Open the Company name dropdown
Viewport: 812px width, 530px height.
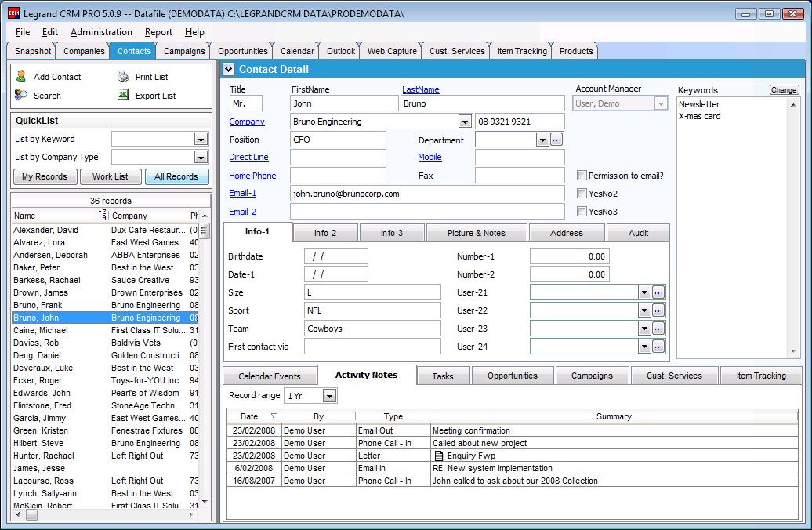465,122
